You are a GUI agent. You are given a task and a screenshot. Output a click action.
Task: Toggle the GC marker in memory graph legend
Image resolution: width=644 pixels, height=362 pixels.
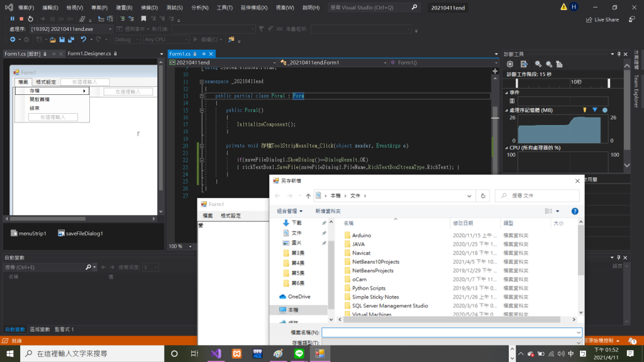pyautogui.click(x=584, y=110)
